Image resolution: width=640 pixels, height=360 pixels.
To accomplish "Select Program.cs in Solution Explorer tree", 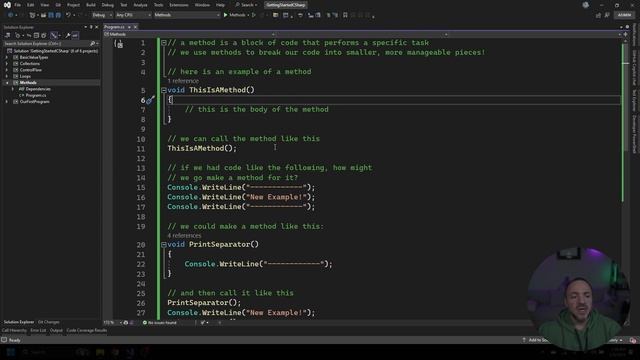I will pyautogui.click(x=36, y=95).
